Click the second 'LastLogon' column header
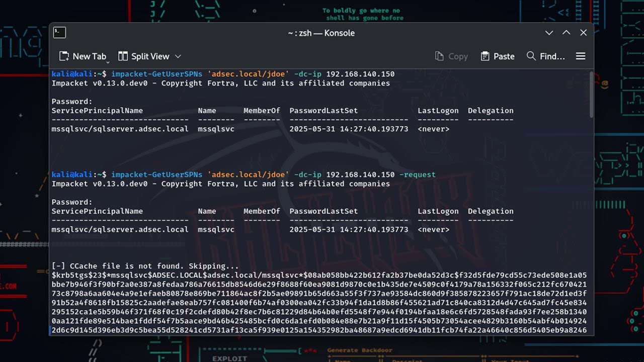 (438, 211)
